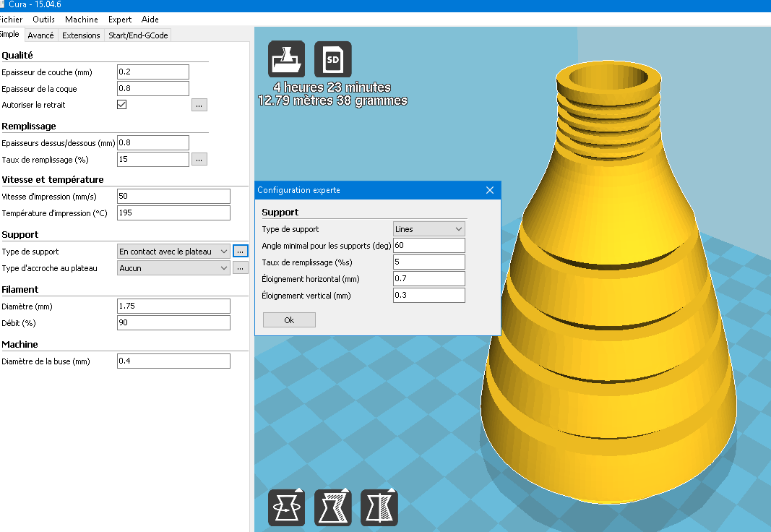Open retraction settings ellipsis button
Screen dimensions: 771x532
[199, 105]
